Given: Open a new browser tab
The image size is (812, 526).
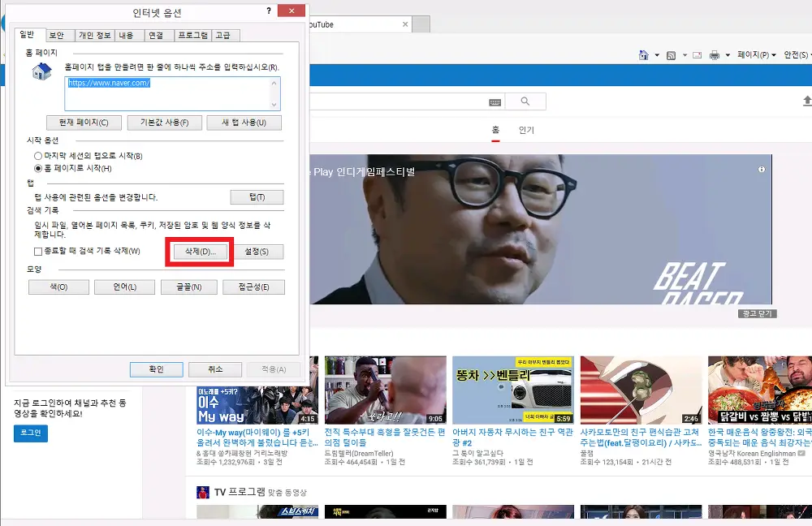Looking at the screenshot, I should coord(421,24).
